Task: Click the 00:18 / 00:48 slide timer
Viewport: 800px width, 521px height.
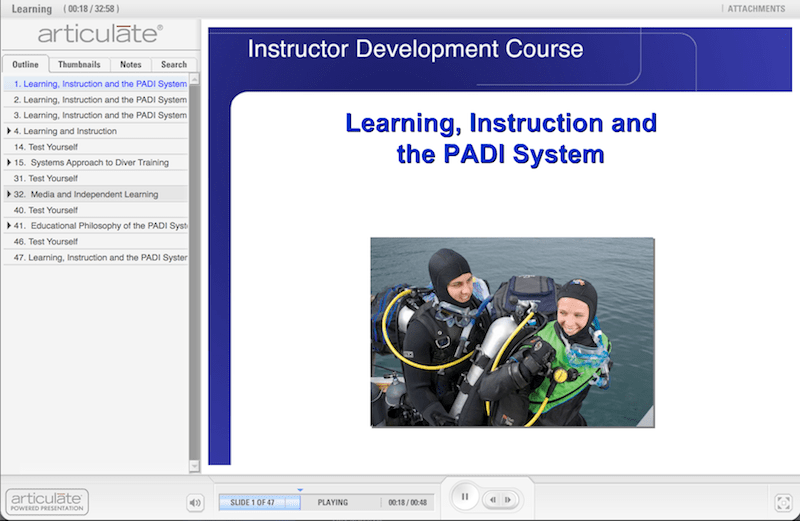Action: 407,503
